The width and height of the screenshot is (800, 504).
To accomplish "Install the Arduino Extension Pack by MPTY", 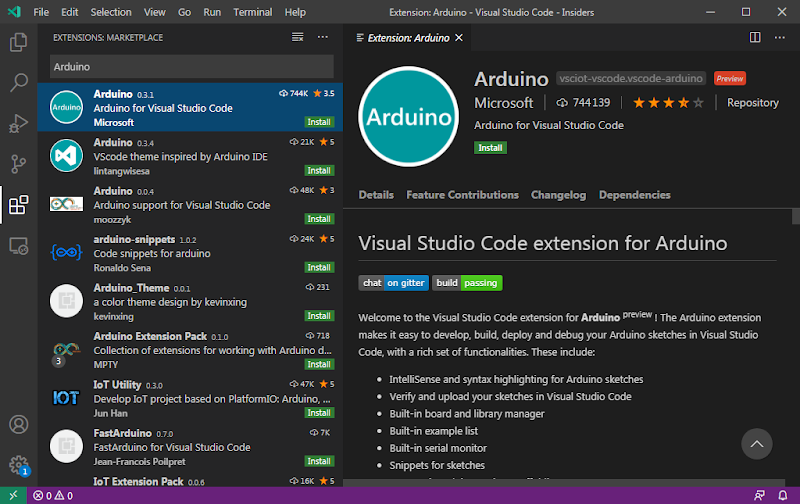I will (x=319, y=364).
